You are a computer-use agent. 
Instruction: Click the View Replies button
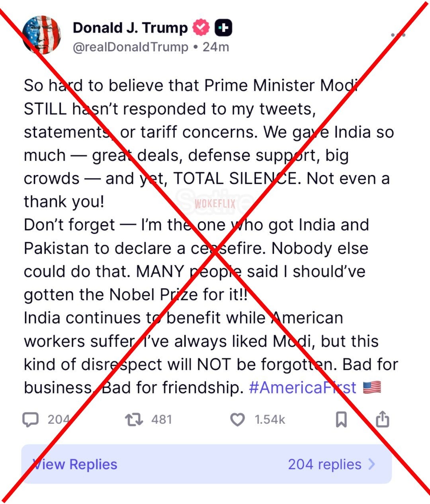click(x=75, y=464)
